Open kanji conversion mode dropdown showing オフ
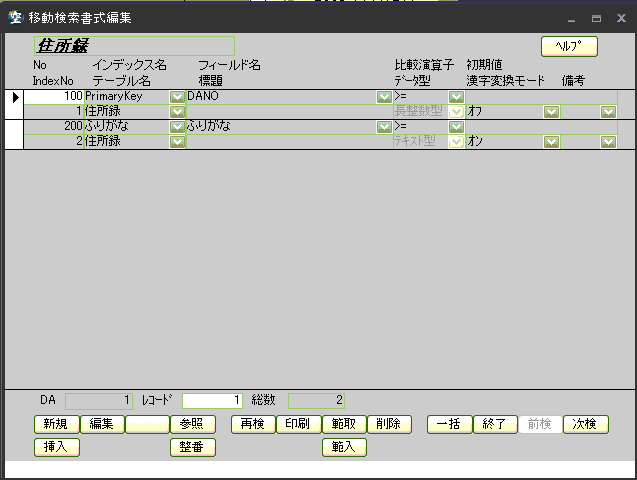 coord(551,112)
